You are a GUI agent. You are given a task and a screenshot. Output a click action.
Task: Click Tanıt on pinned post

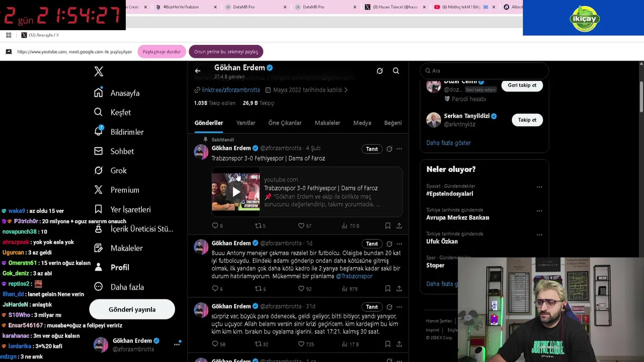click(x=372, y=149)
